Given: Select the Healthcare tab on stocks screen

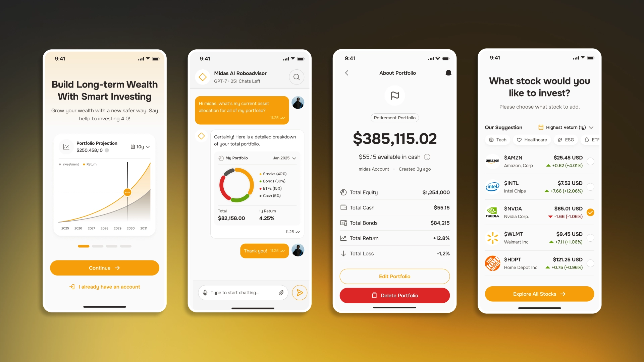Looking at the screenshot, I should [x=532, y=140].
